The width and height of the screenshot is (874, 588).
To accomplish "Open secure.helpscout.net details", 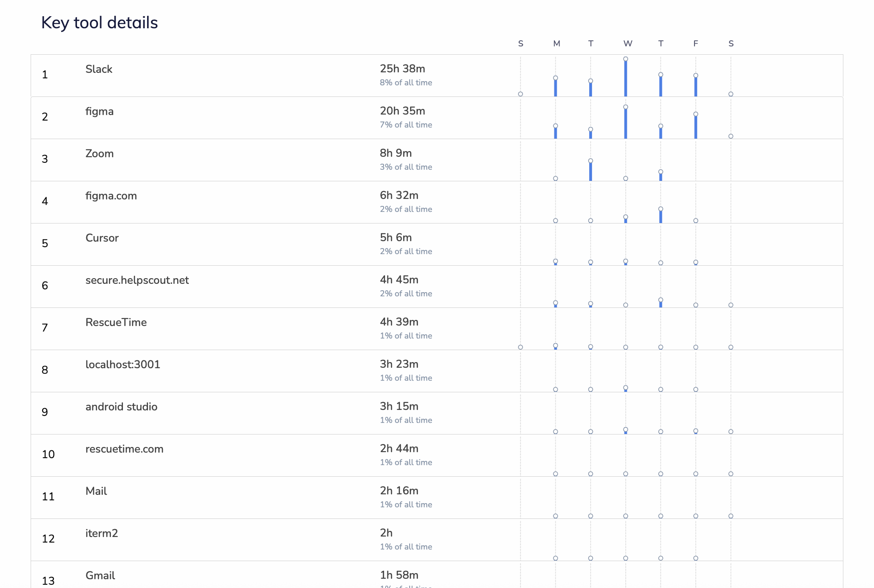I will coord(437,287).
